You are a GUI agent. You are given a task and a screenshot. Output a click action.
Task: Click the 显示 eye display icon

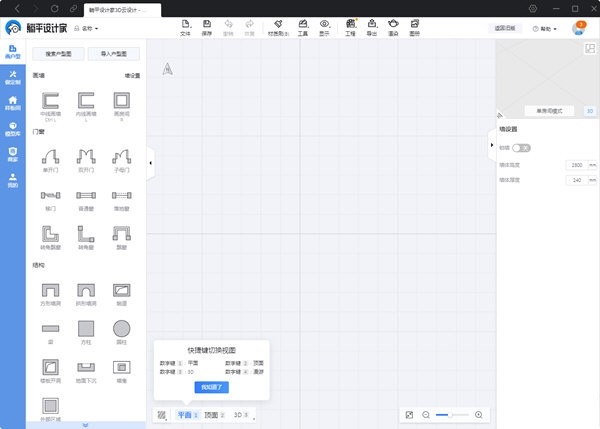click(324, 25)
